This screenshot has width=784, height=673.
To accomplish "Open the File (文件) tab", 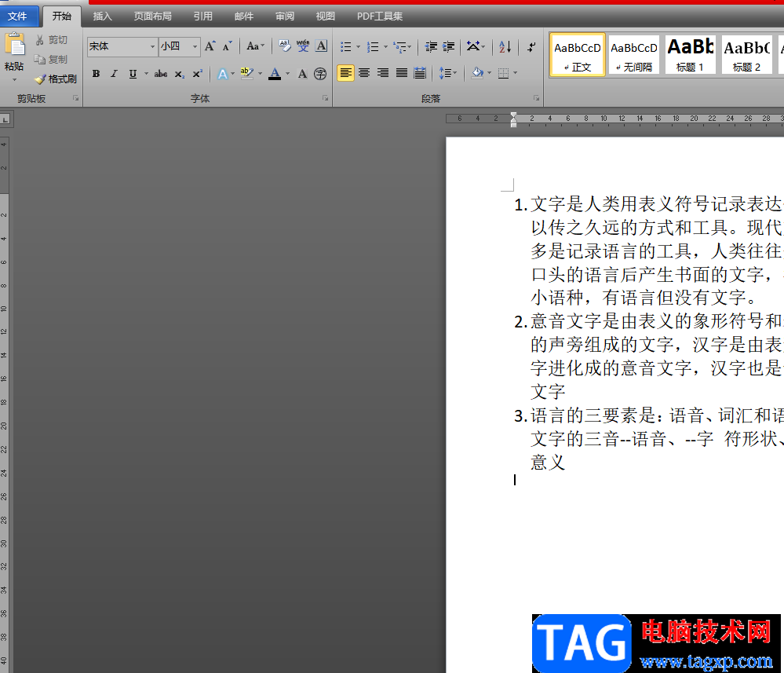I will [x=18, y=16].
